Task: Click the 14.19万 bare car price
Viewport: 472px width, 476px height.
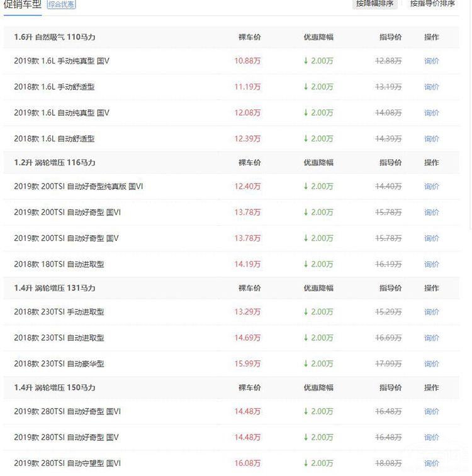Action: (247, 265)
